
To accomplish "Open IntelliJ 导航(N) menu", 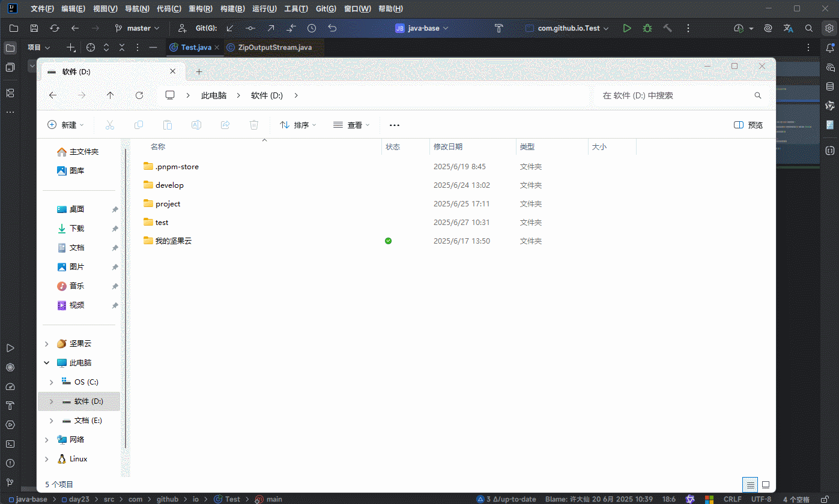I will (138, 9).
